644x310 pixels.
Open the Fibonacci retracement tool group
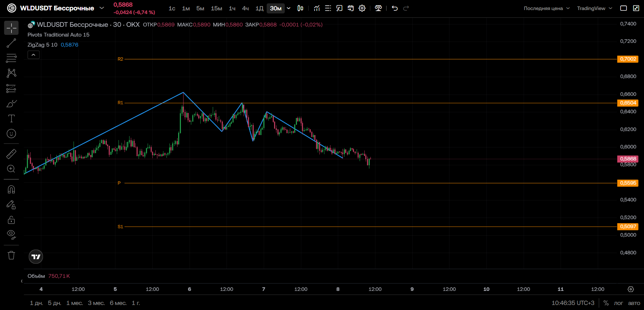tap(11, 58)
